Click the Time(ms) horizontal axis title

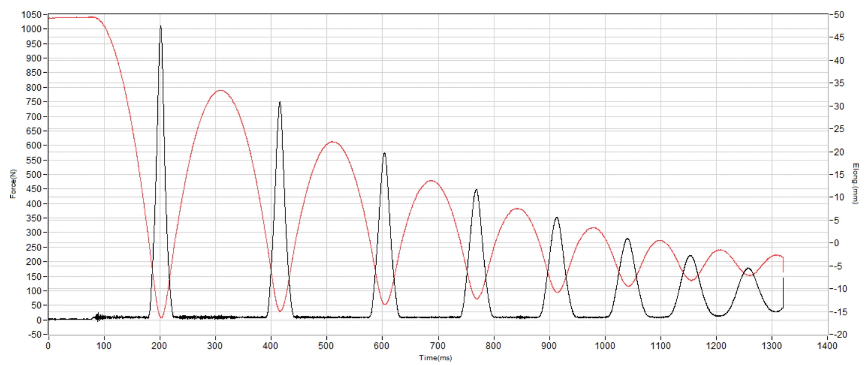pos(435,358)
